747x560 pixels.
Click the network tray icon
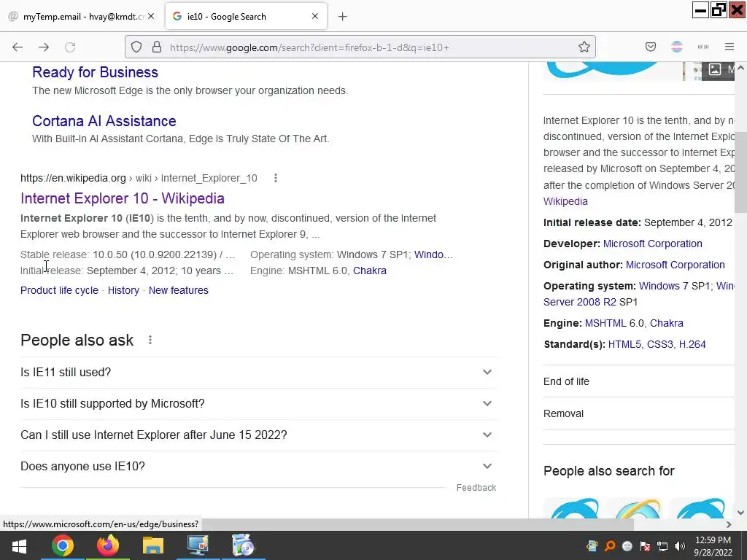[x=662, y=546]
